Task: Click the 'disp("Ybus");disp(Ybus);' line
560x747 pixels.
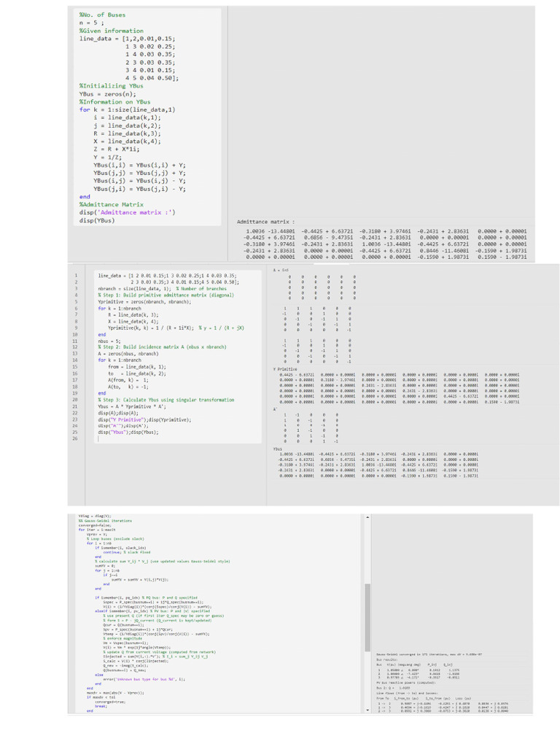Action: click(x=128, y=432)
